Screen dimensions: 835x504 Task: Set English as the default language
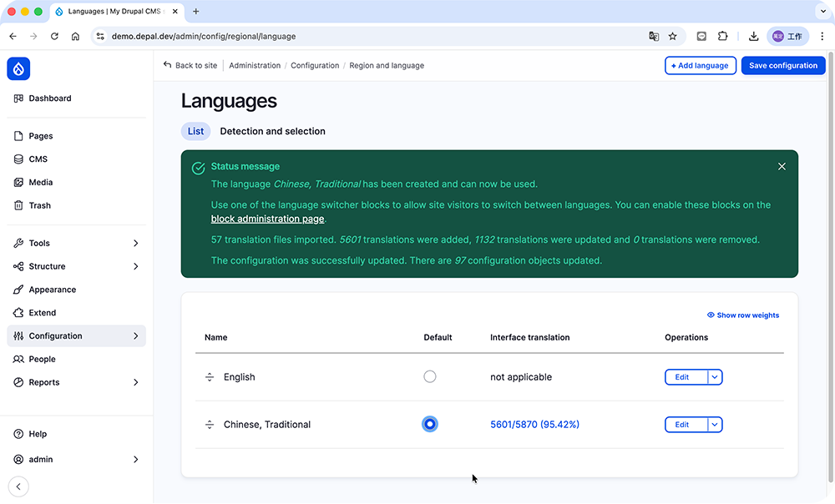[x=429, y=377]
